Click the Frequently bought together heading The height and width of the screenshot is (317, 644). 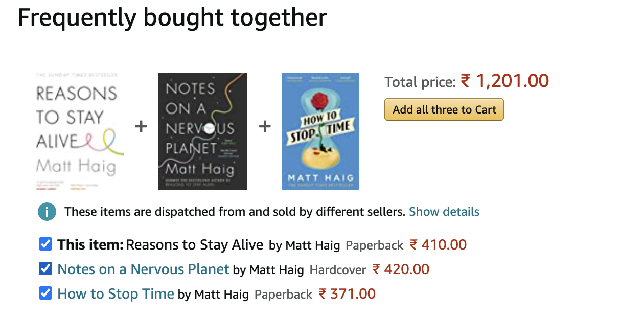[172, 18]
